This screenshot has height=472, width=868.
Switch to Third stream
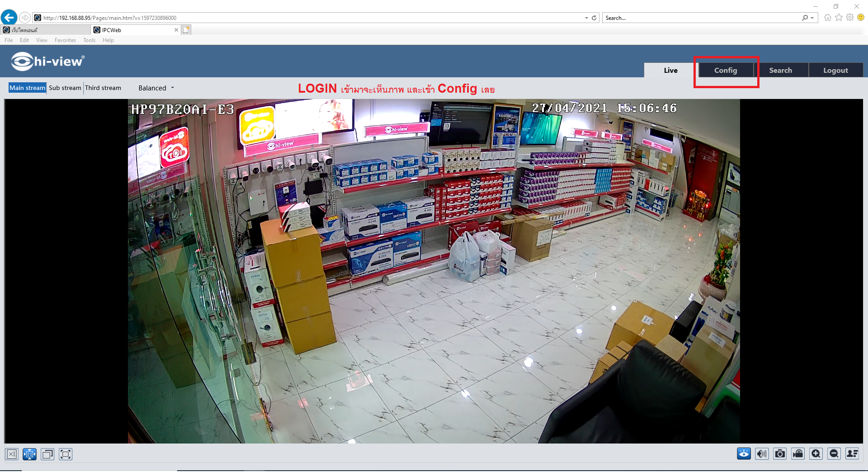point(103,88)
